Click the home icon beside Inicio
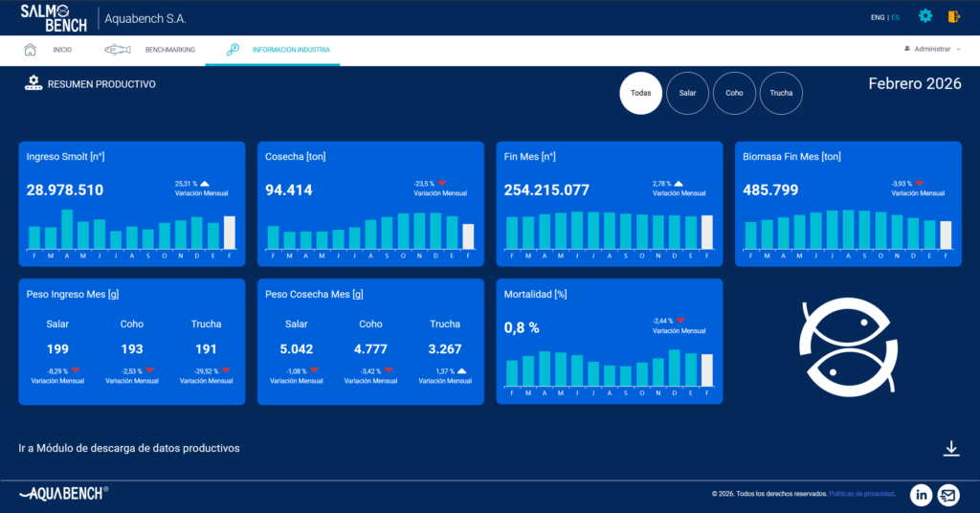Image resolution: width=980 pixels, height=513 pixels. pos(31,49)
